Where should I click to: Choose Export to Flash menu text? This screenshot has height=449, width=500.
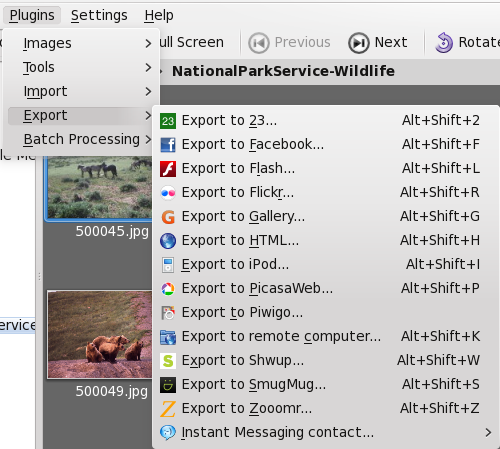[x=238, y=169]
